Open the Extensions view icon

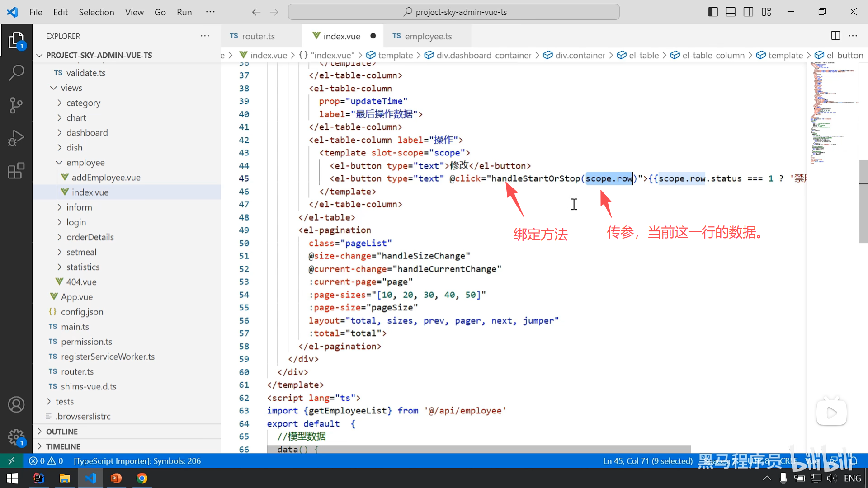(16, 171)
